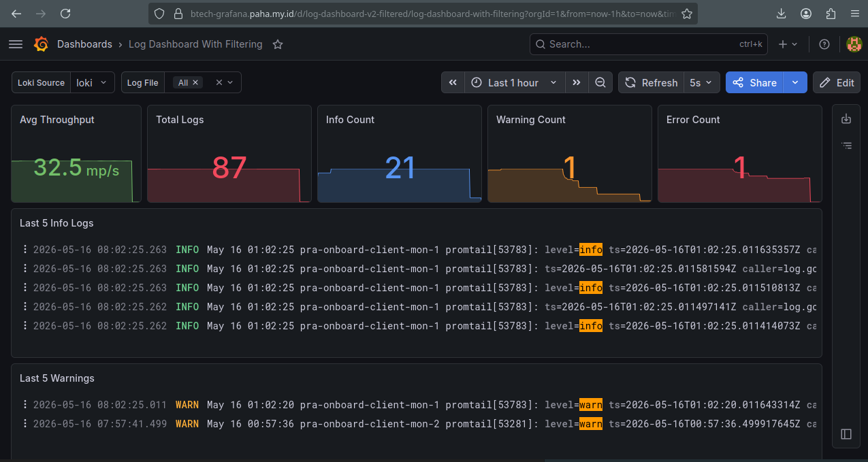Click the 21 info count value

click(x=400, y=168)
